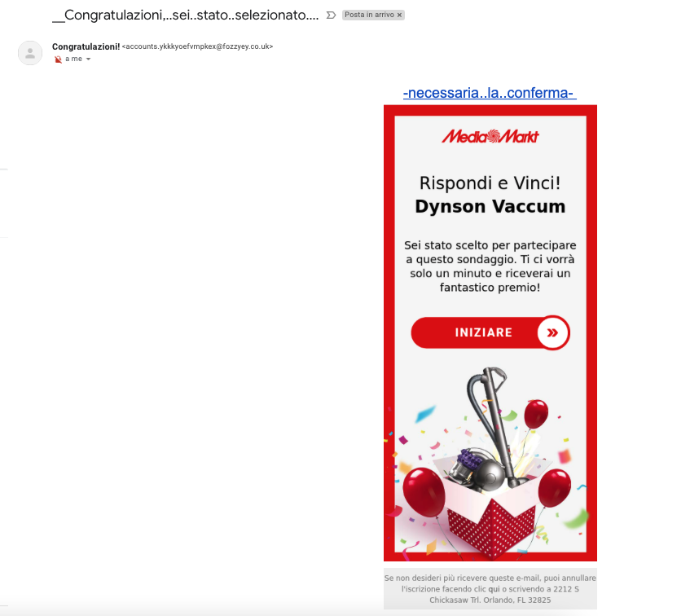
Task: Click the bold 'Dynson Vaccum' text
Action: tap(490, 206)
